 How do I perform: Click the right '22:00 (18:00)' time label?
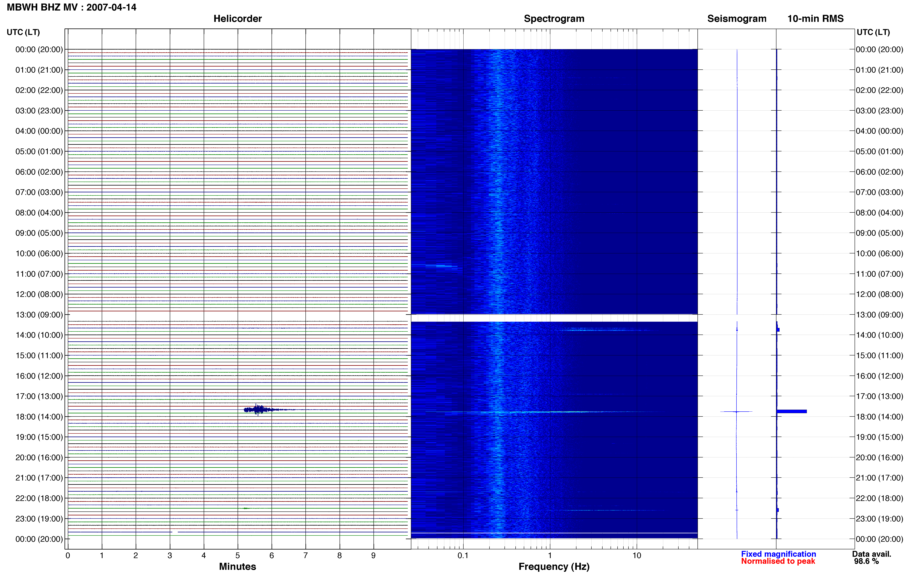(879, 498)
